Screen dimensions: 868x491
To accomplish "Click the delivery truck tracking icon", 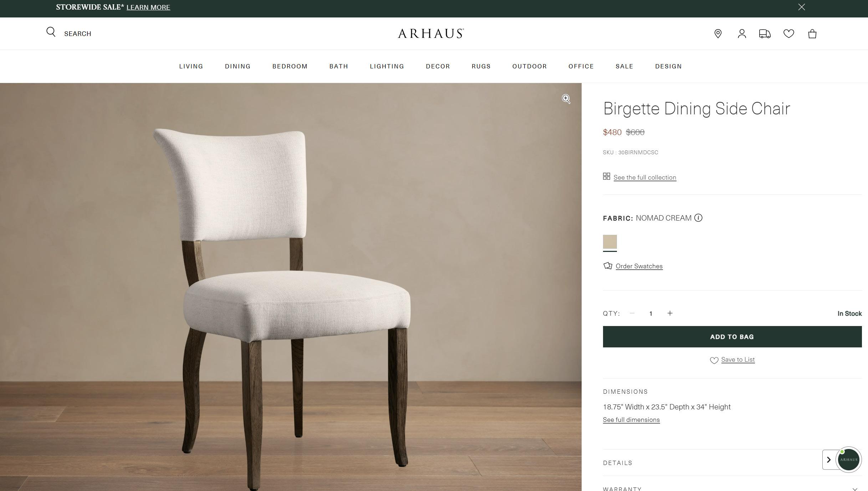I will pyautogui.click(x=765, y=34).
